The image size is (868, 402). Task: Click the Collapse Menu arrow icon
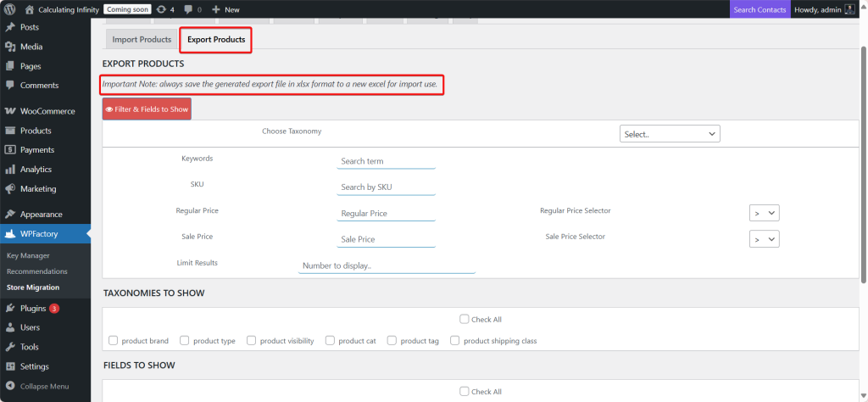click(x=10, y=386)
